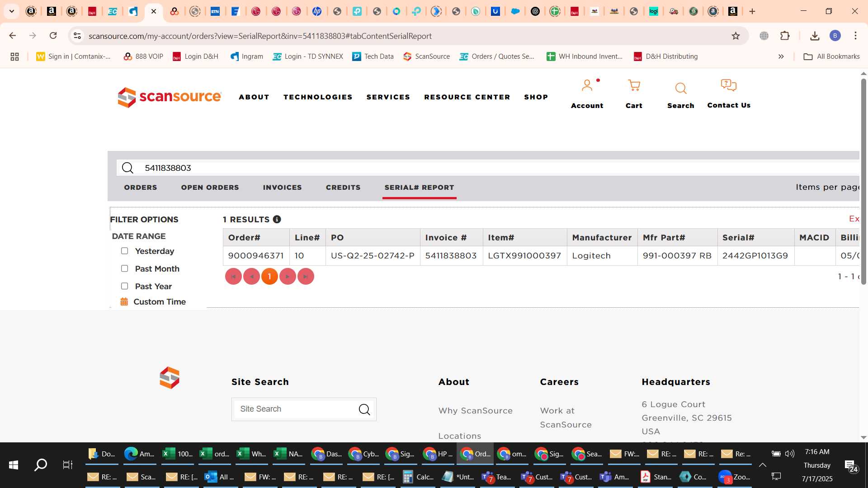Viewport: 868px width, 488px height.
Task: Open the Ingram bookmark
Action: point(246,56)
